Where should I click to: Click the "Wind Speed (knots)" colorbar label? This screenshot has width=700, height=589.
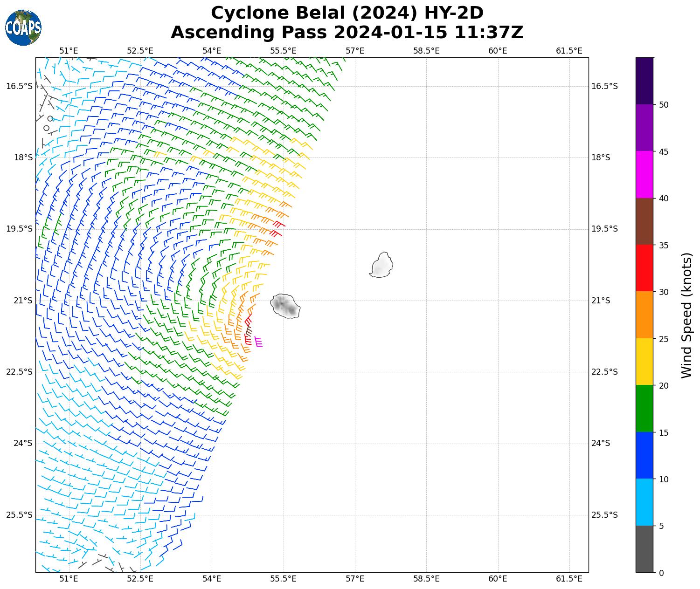click(x=686, y=315)
